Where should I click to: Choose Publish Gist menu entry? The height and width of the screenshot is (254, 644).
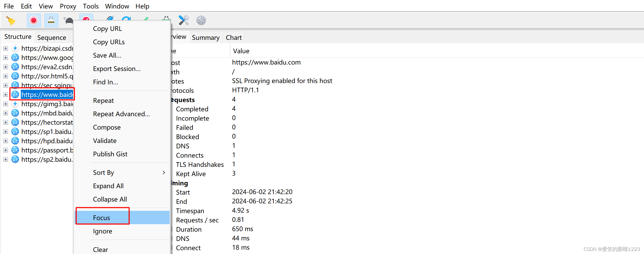click(122, 154)
